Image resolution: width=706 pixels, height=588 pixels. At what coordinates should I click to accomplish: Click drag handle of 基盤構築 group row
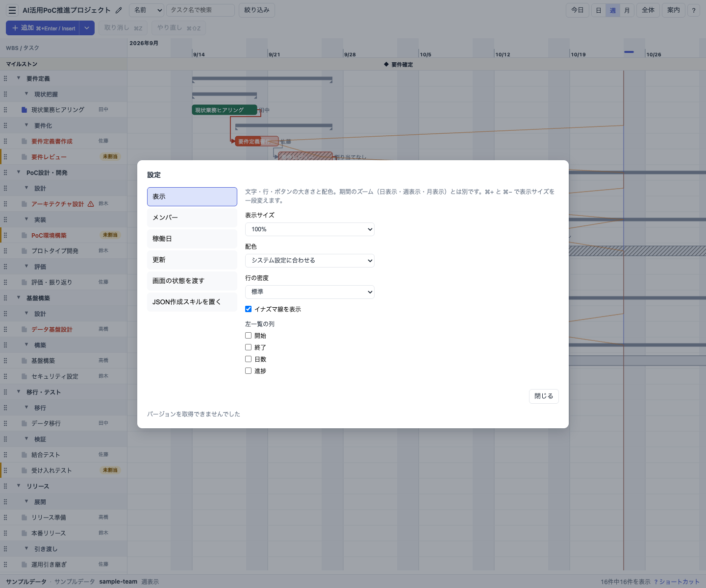click(x=5, y=298)
